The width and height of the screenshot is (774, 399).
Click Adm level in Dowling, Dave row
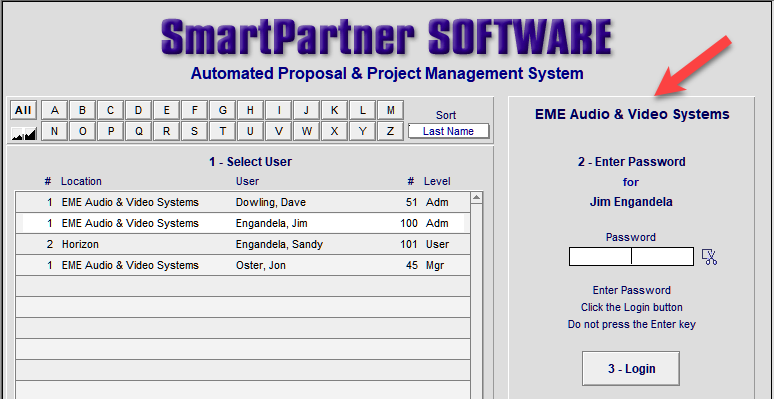click(437, 202)
